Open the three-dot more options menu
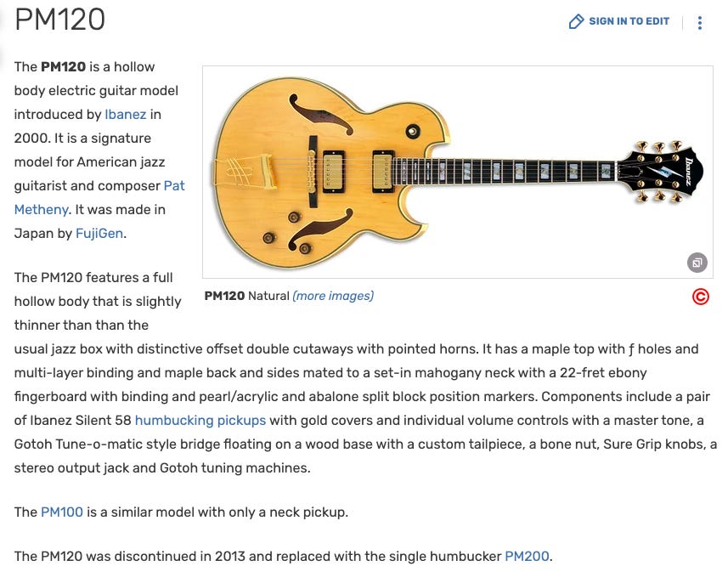The height and width of the screenshot is (583, 728). [699, 23]
